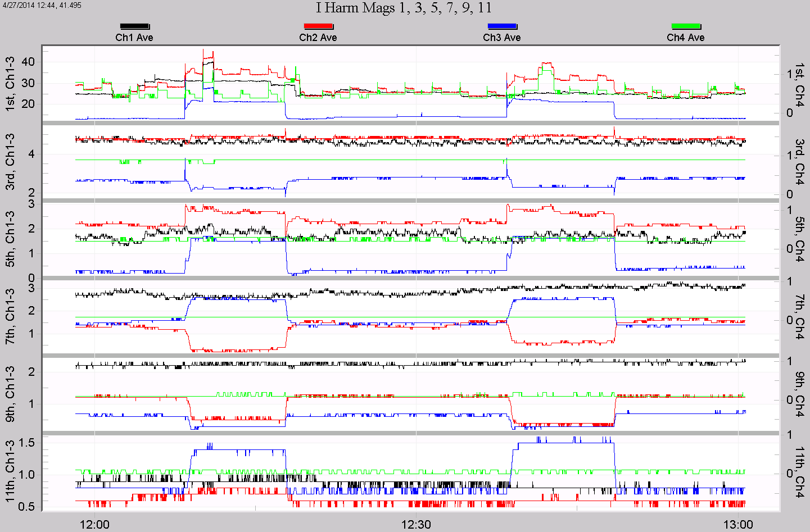Click the '1st, Ch1-3' left axis label
Viewport: 810px width, 532px height.
tap(10, 84)
